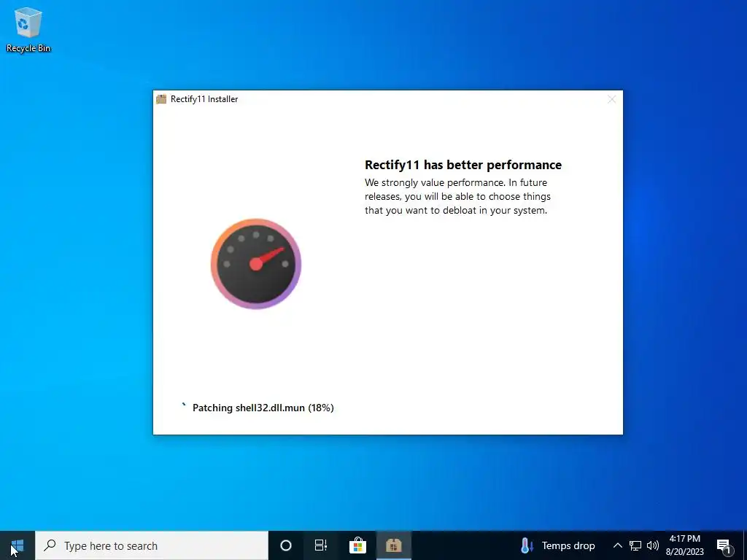
Task: Open the Recycle Bin desktop icon
Action: pyautogui.click(x=28, y=29)
